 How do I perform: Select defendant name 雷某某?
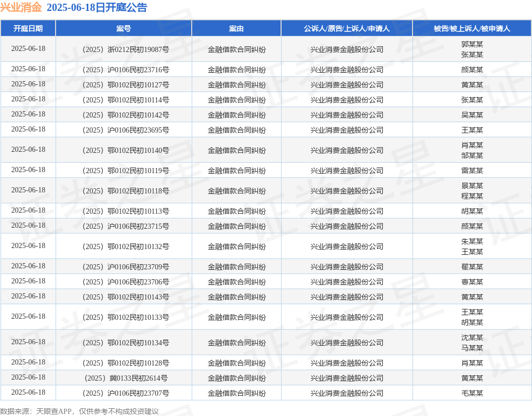click(472, 171)
